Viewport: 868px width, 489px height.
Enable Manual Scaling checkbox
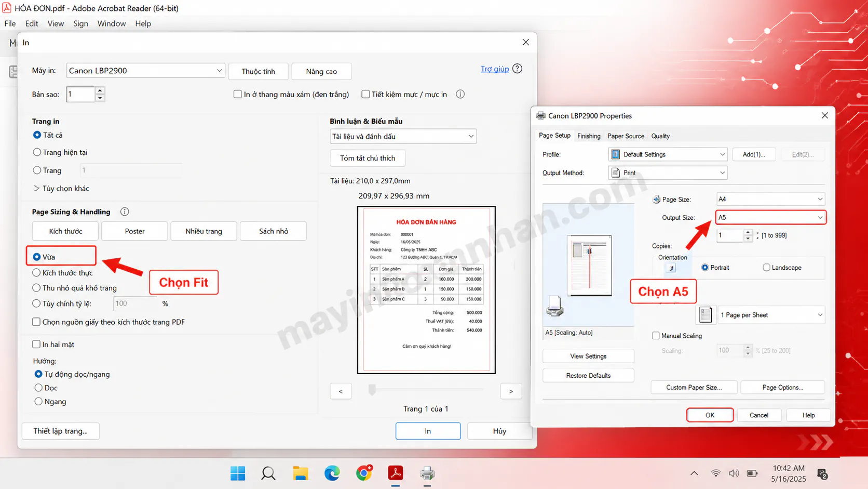656,336
